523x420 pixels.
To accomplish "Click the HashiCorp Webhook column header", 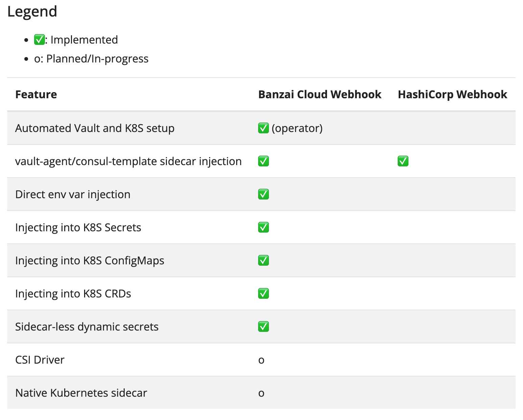I will click(452, 95).
